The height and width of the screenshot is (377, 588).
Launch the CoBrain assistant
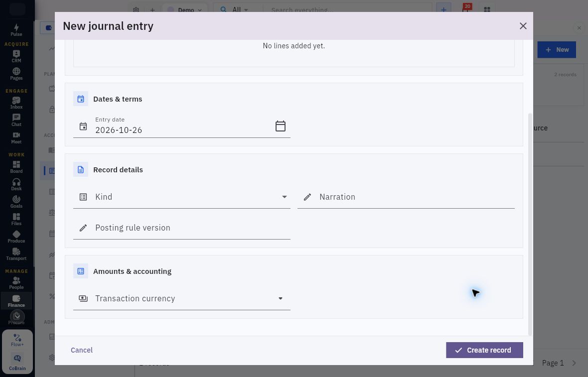[x=17, y=363]
